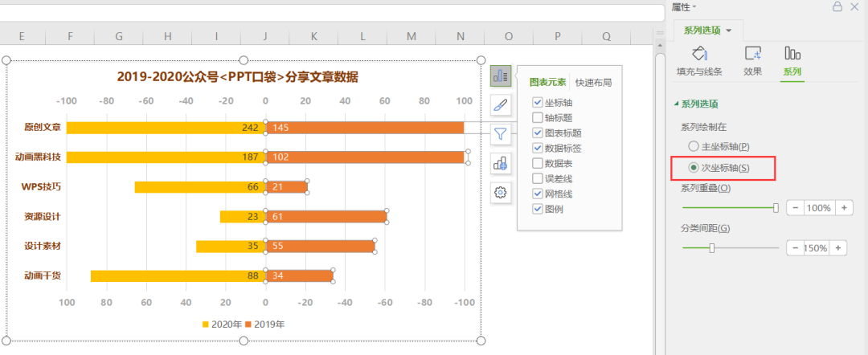Screen dimensions: 868x355
Task: Click the 分类间距 150% value field
Action: (817, 247)
